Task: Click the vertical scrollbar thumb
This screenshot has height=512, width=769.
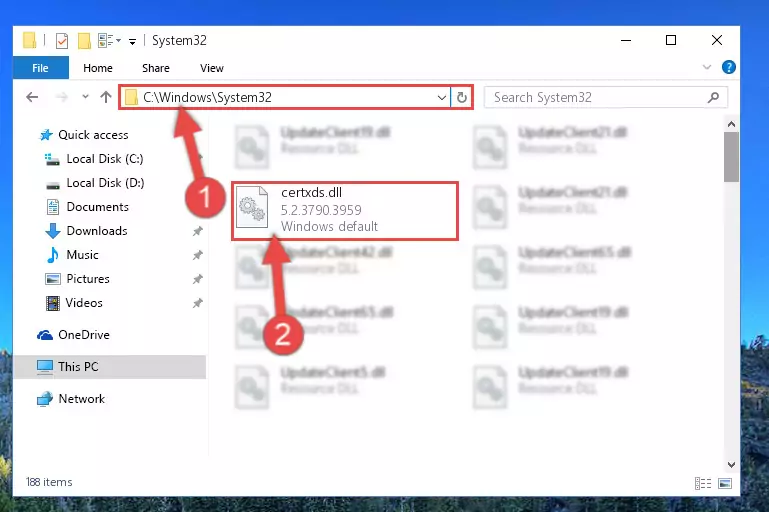Action: 731,157
